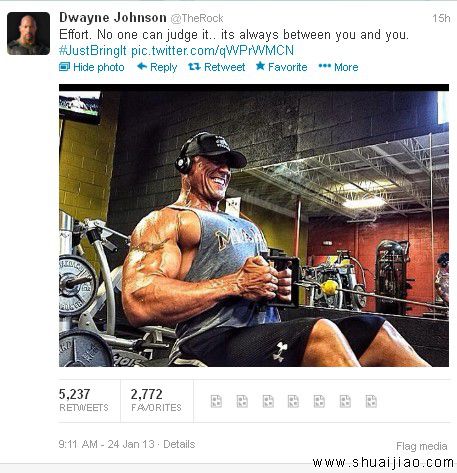Open fourth retweeter avatar placeholder
This screenshot has width=457, height=473.
(x=293, y=401)
